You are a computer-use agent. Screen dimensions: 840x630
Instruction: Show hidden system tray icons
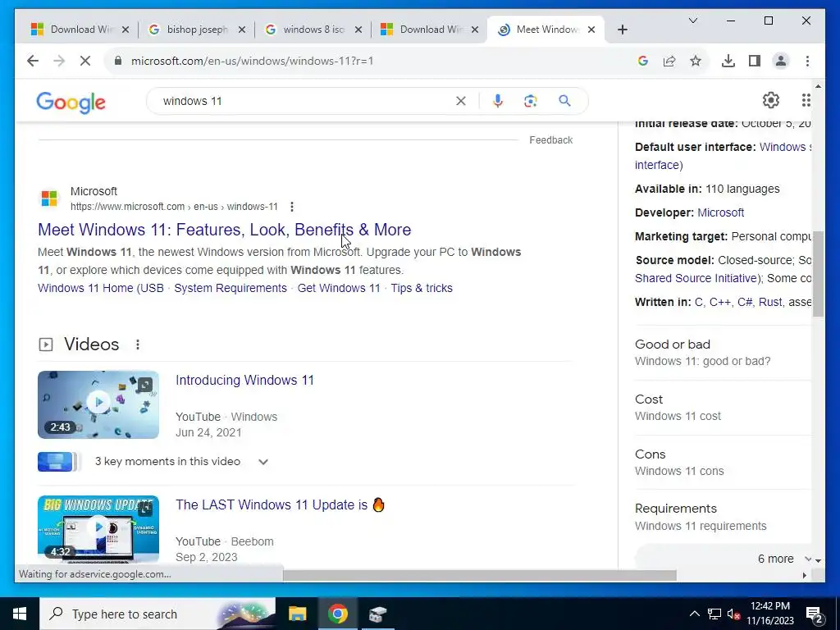694,614
